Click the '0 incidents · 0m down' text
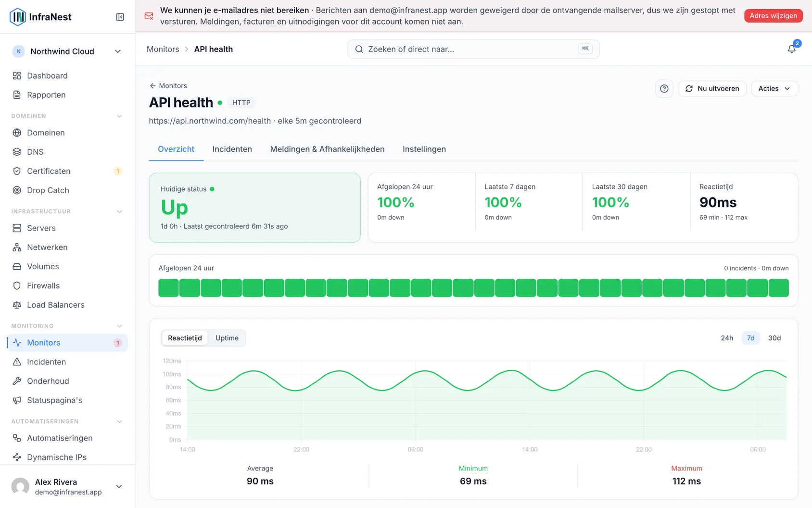 click(756, 268)
